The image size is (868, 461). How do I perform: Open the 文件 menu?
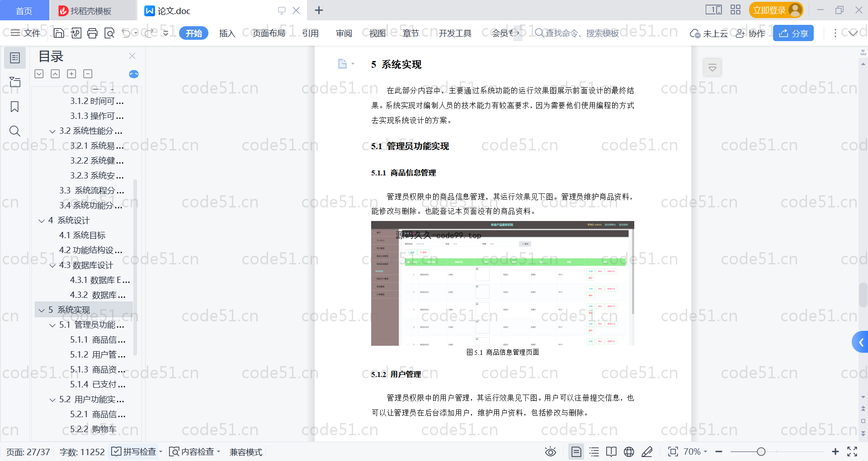tap(26, 33)
